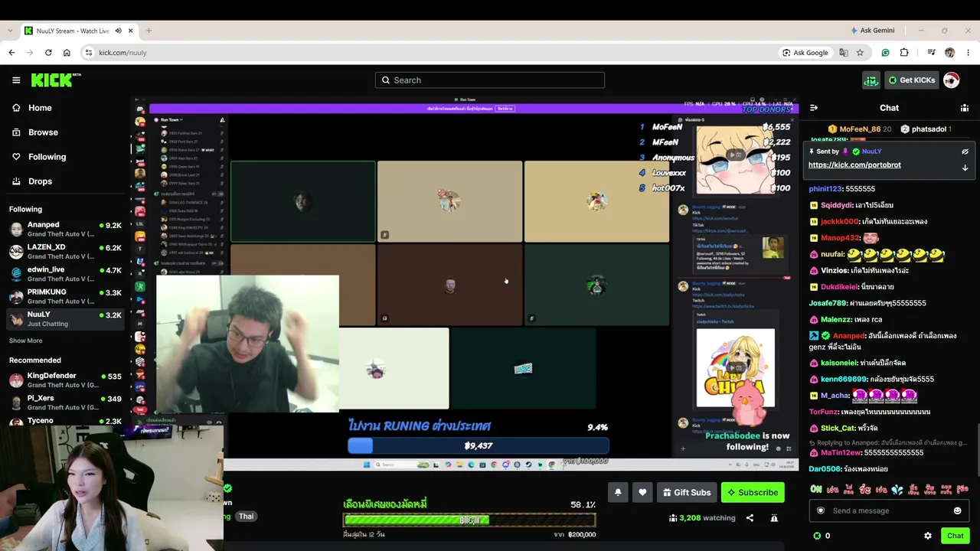Click the Send a message field
This screenshot has height=551, width=980.
[x=888, y=510]
